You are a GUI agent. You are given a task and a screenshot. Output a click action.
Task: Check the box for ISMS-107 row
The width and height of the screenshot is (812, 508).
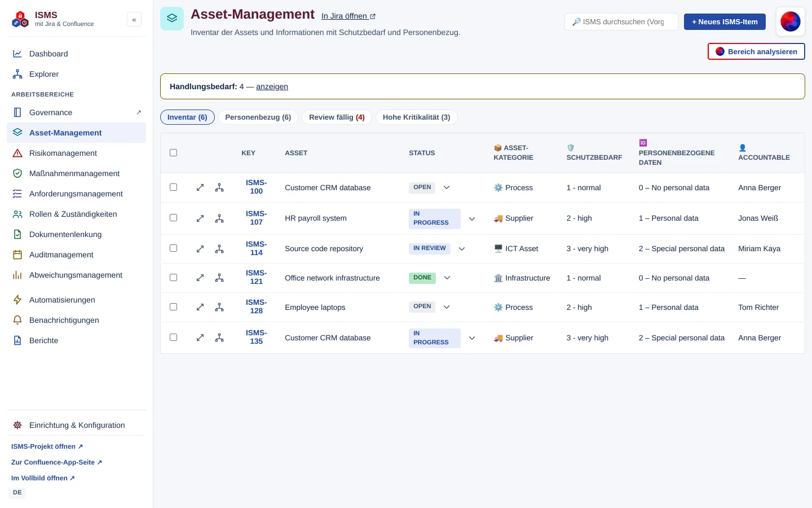(x=174, y=218)
